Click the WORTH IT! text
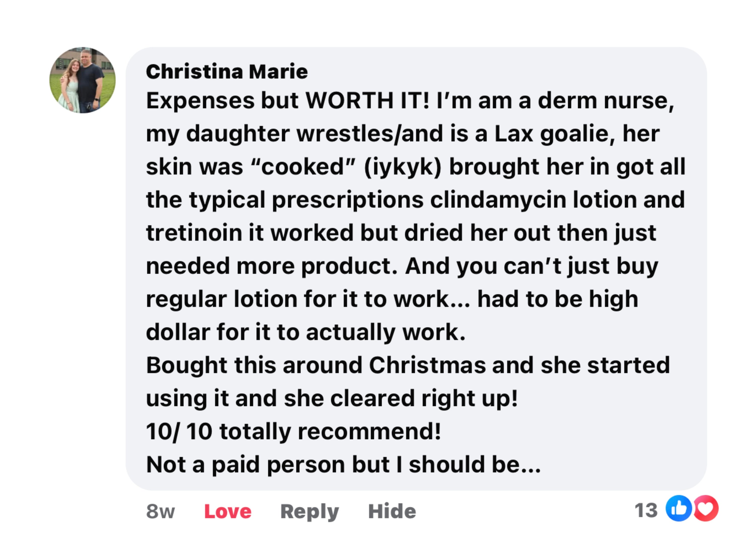This screenshot has width=756, height=556. pos(367,101)
